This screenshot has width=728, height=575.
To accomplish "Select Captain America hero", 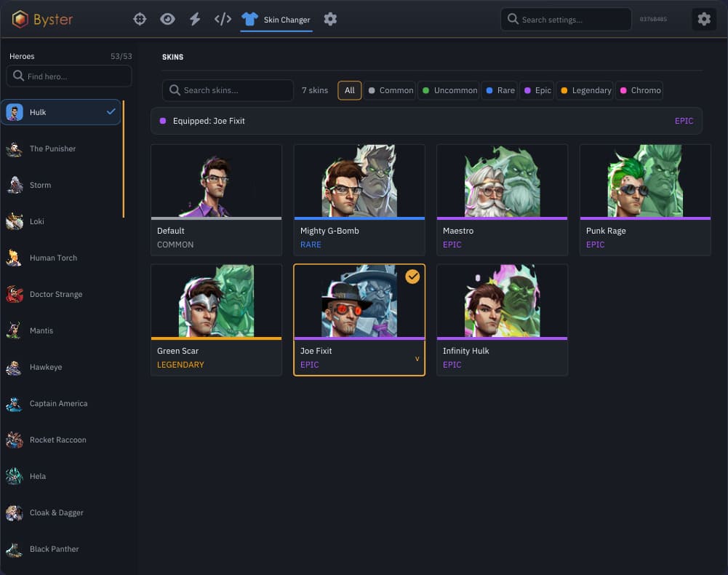I will [61, 403].
